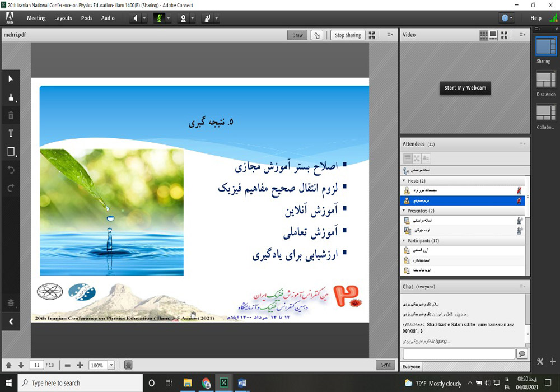This screenshot has width=560, height=392.
Task: Open the 100% zoom level dropdown
Action: pyautogui.click(x=111, y=365)
